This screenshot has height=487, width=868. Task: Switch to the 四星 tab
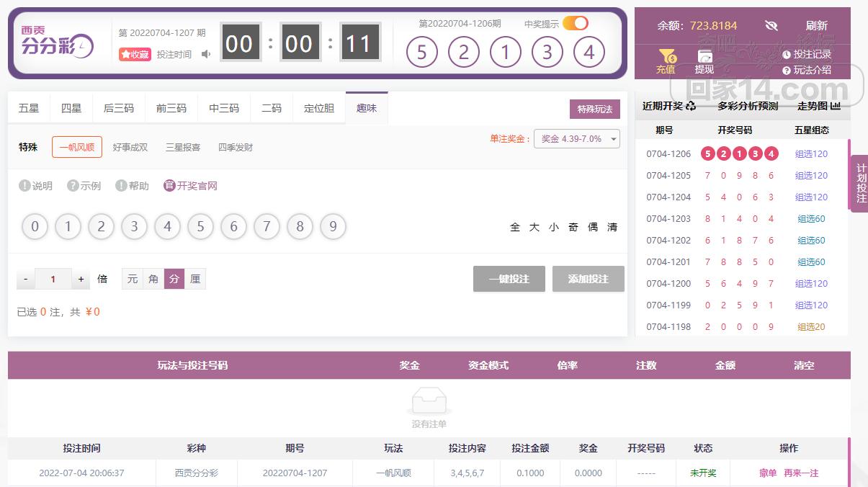point(71,108)
